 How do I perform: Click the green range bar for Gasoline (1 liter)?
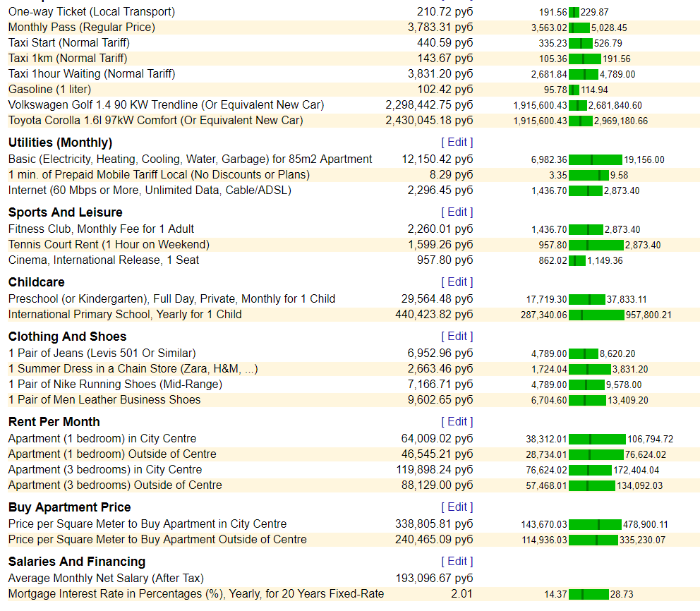point(574,90)
